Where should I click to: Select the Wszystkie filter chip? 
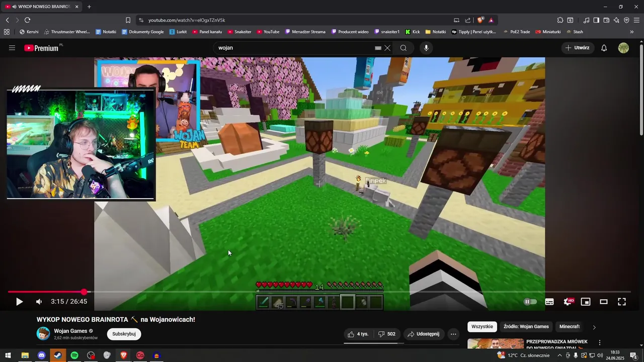tap(482, 327)
